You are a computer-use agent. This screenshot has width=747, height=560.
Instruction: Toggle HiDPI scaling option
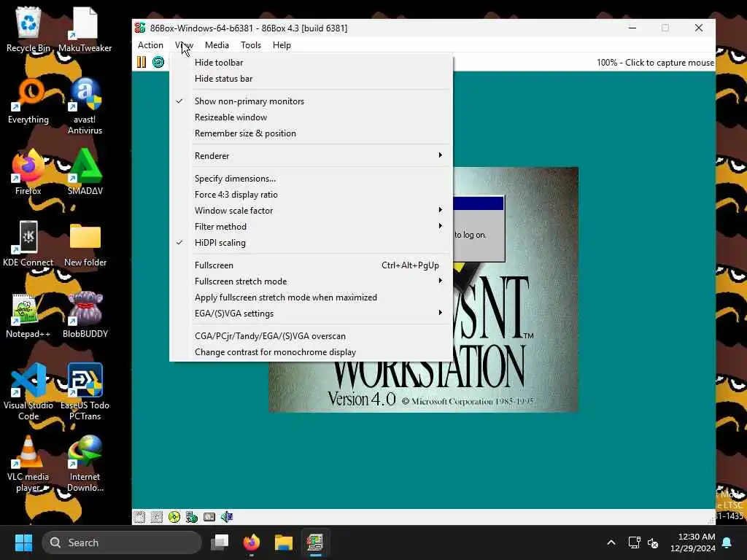311,242
